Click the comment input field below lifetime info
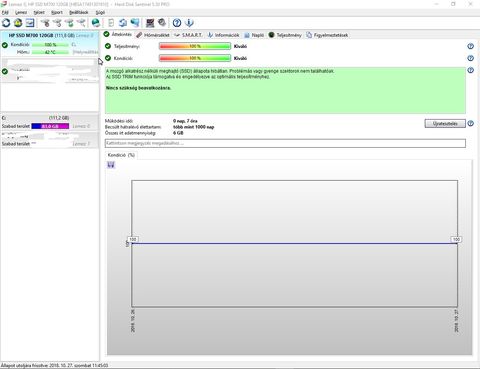 click(285, 143)
